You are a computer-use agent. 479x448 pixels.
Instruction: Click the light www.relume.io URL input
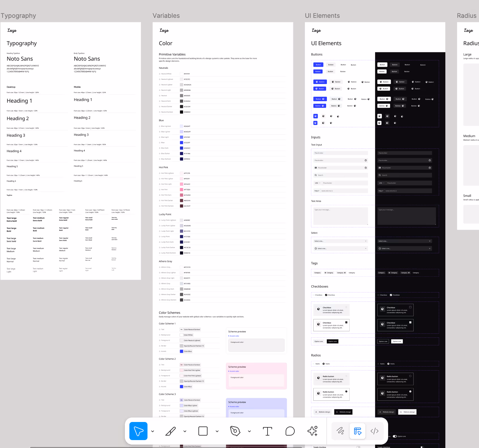(341, 191)
